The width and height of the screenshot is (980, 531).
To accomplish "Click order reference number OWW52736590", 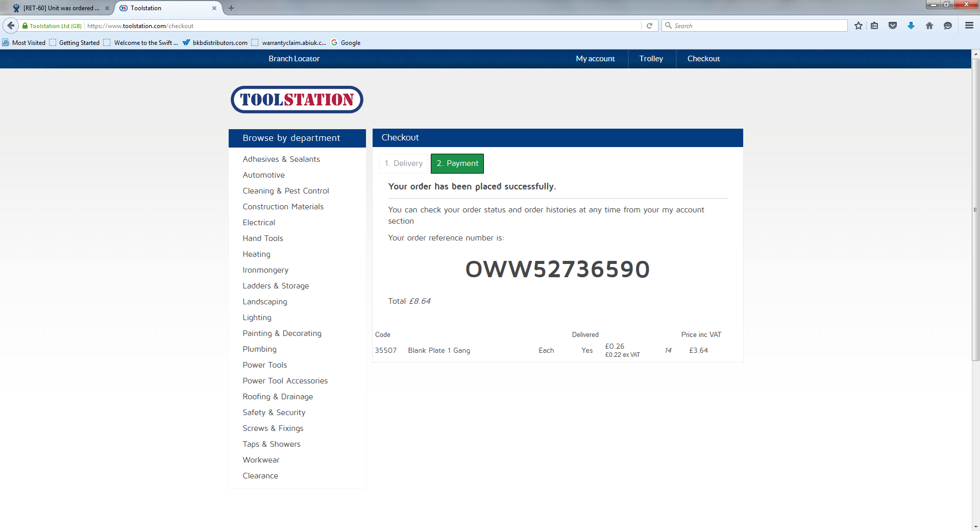I will [557, 269].
